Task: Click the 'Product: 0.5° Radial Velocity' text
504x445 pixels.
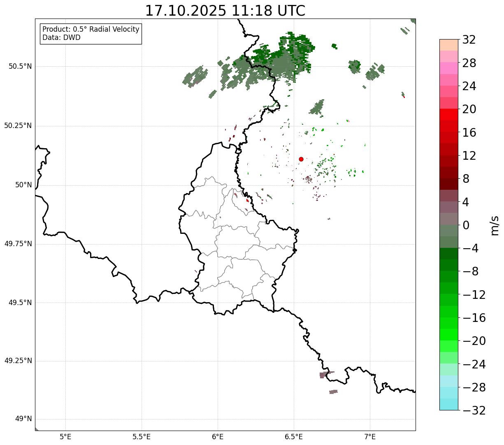Action: [x=91, y=30]
